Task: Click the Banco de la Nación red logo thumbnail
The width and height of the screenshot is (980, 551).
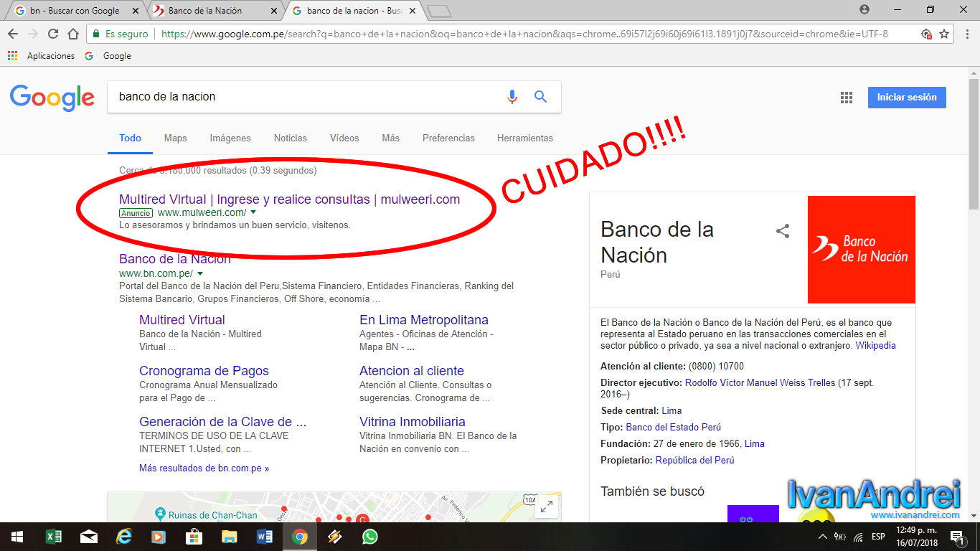Action: click(x=862, y=250)
